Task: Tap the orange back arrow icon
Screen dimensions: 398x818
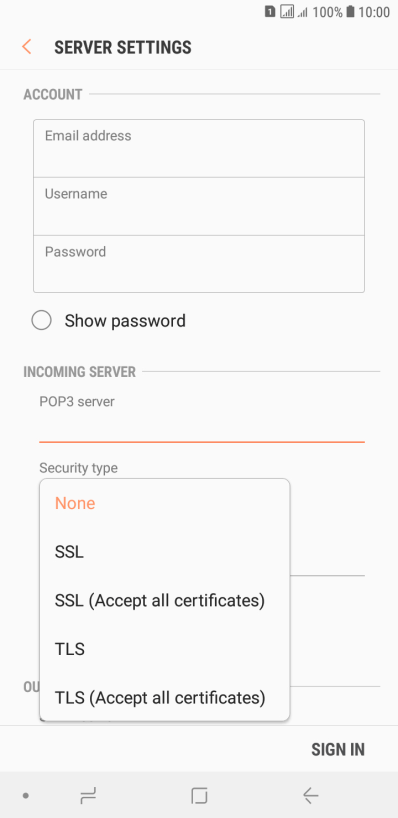Action: tap(27, 47)
